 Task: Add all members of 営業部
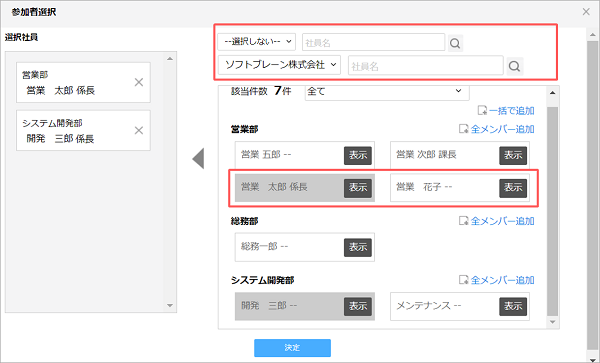point(497,129)
